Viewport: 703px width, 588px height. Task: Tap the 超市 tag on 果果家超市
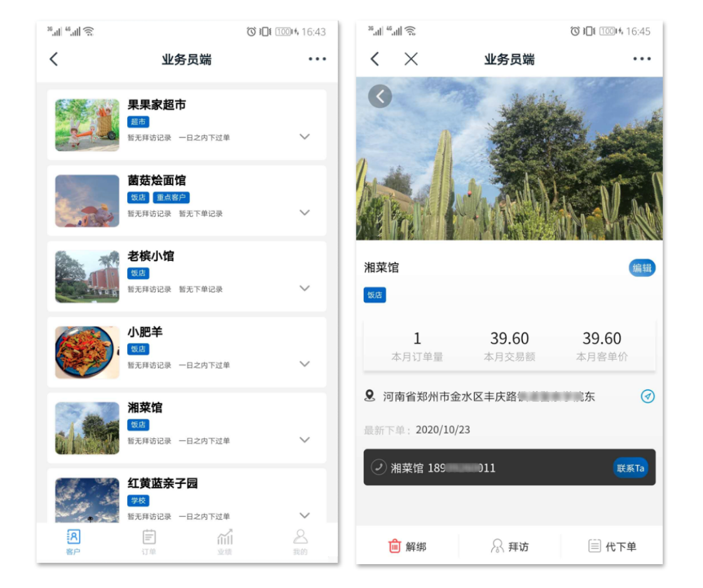click(138, 122)
